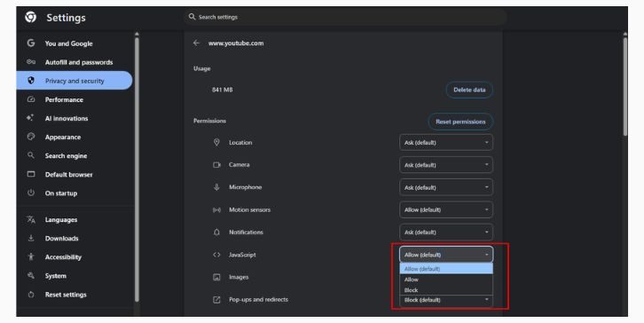Click the Downloads arrow icon
644x323 pixels.
tap(31, 238)
